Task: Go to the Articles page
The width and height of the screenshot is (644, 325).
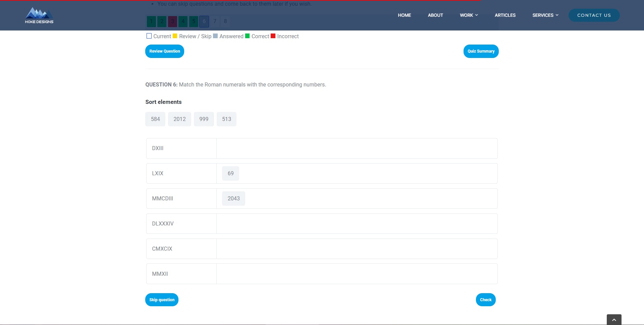Action: point(505,15)
